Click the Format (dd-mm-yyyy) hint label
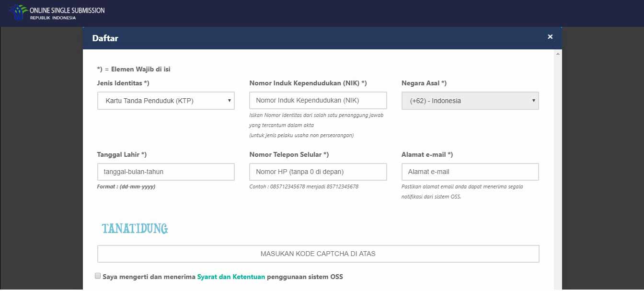Screen dimensions: 644x291 pyautogui.click(x=126, y=186)
